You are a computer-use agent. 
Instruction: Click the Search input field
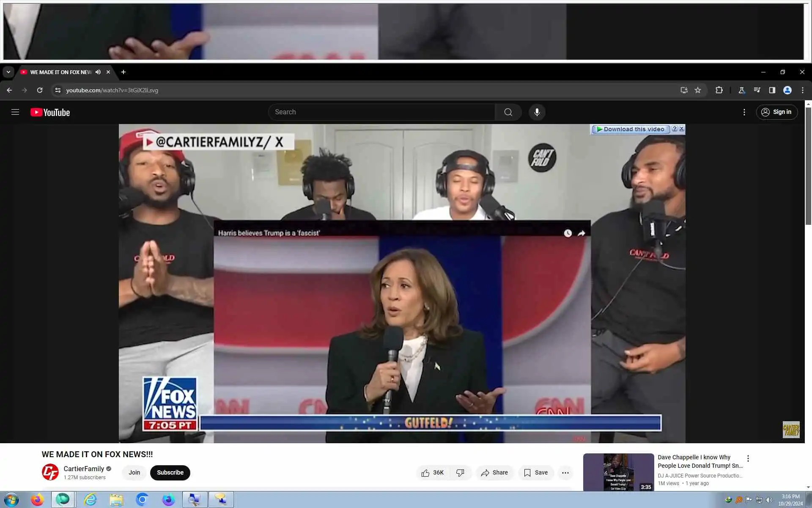coord(381,112)
